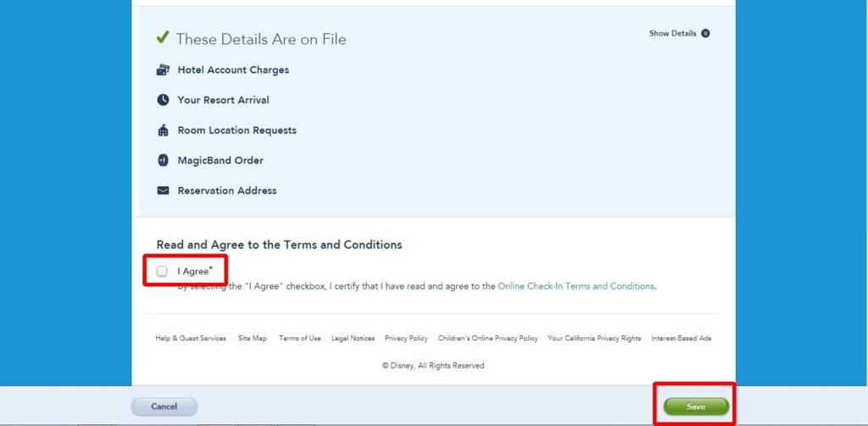Image resolution: width=868 pixels, height=426 pixels.
Task: Select the Room Location Requests text
Action: [237, 130]
